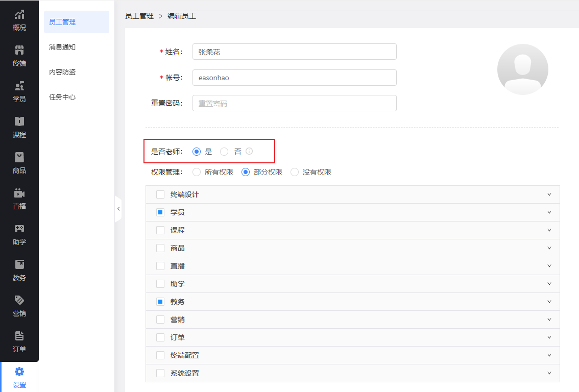This screenshot has height=392, width=579.
Task: Expand the 助学 permission row chevron
Action: 549,284
